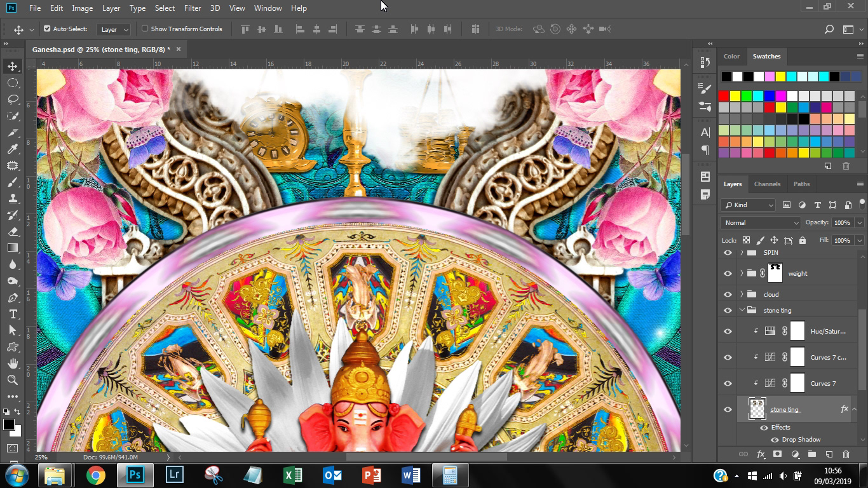Switch to the Color panel tab
The width and height of the screenshot is (868, 488).
731,57
